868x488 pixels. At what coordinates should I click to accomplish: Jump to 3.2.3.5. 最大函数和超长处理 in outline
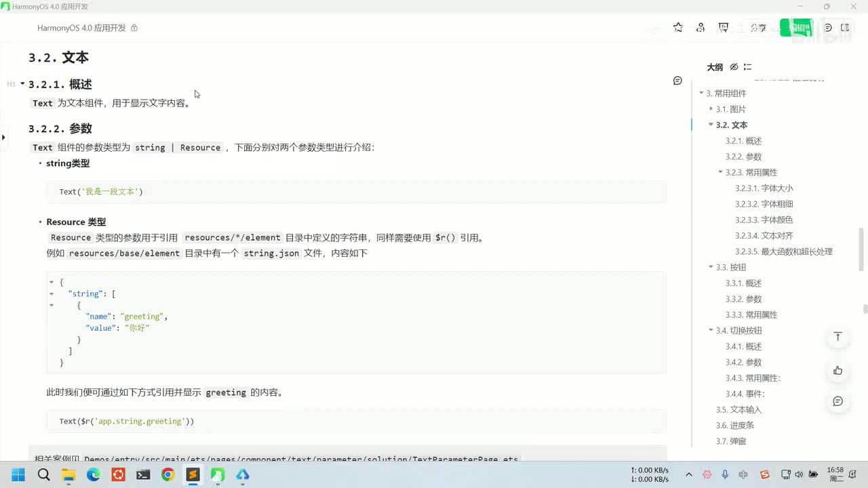pos(784,251)
